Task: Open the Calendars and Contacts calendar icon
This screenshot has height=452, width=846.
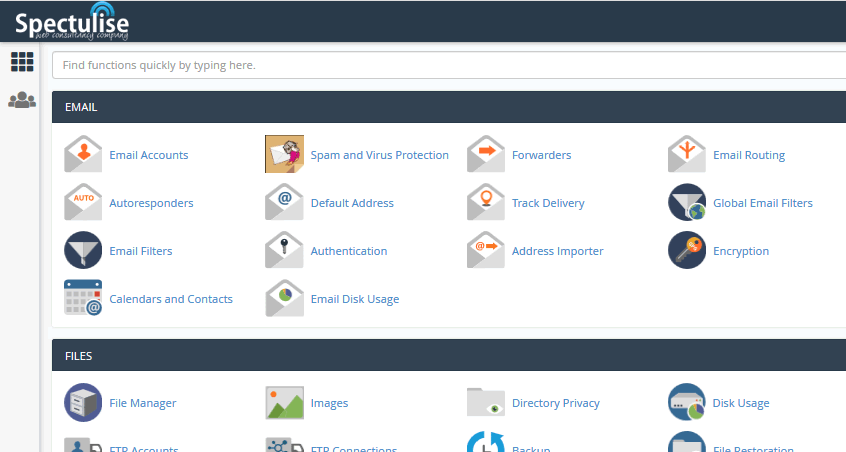Action: 83,298
